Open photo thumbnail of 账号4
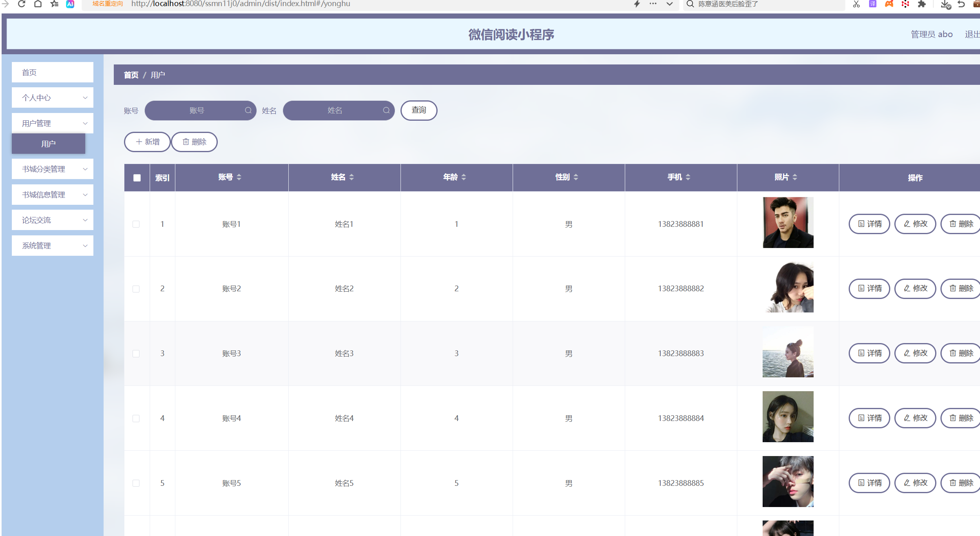Screen dimensions: 980x536 coord(788,417)
